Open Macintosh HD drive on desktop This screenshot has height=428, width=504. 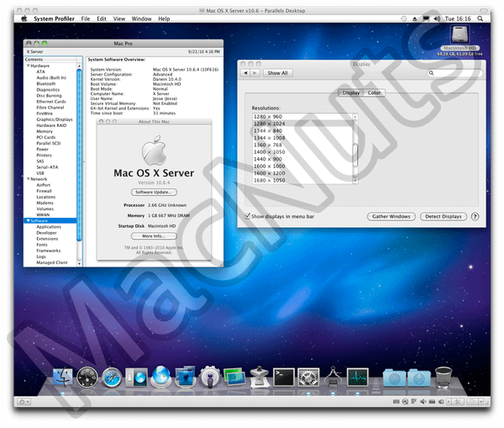coord(460,34)
